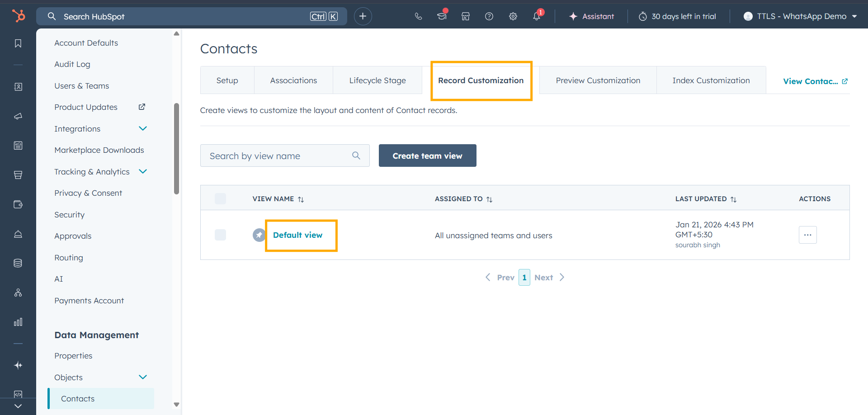Viewport: 868px width, 415px height.
Task: Click the Search by view name field
Action: pyautogui.click(x=278, y=156)
